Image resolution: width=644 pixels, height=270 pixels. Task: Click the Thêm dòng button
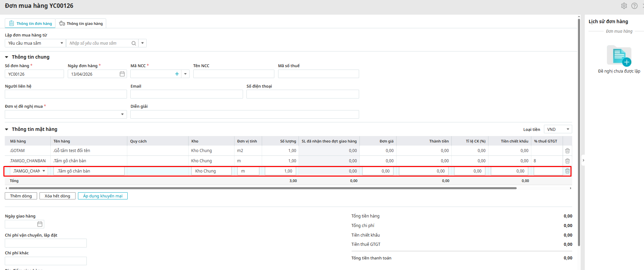pyautogui.click(x=21, y=196)
